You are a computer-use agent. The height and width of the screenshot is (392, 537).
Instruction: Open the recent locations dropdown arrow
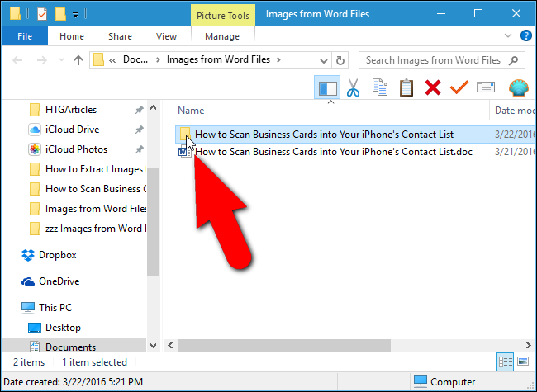(x=61, y=60)
